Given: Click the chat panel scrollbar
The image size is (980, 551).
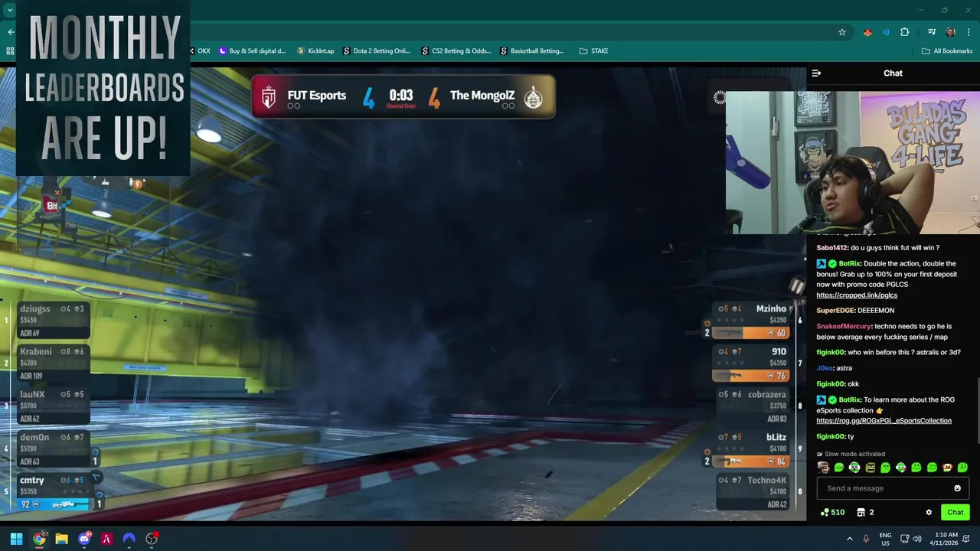Looking at the screenshot, I should coord(978,409).
